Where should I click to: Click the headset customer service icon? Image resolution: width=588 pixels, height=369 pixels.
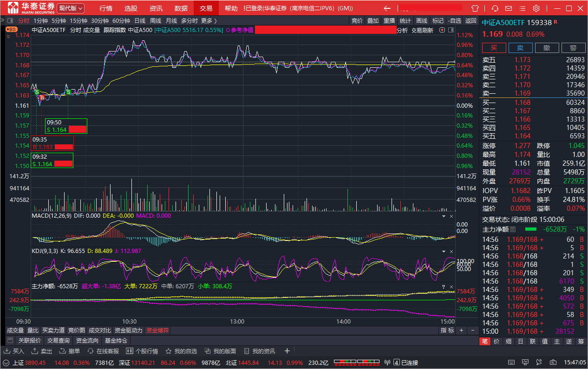[495, 8]
